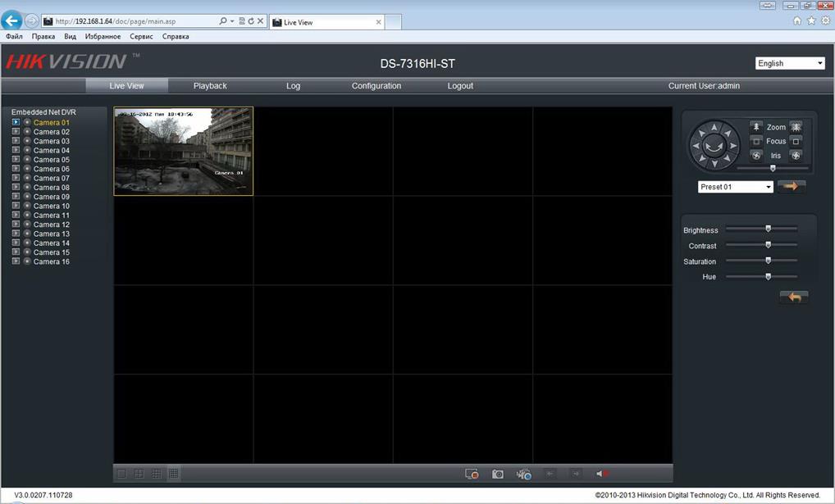Screen dimensions: 835x504
Task: Click the PTZ auto-rotate center button
Action: coord(714,147)
